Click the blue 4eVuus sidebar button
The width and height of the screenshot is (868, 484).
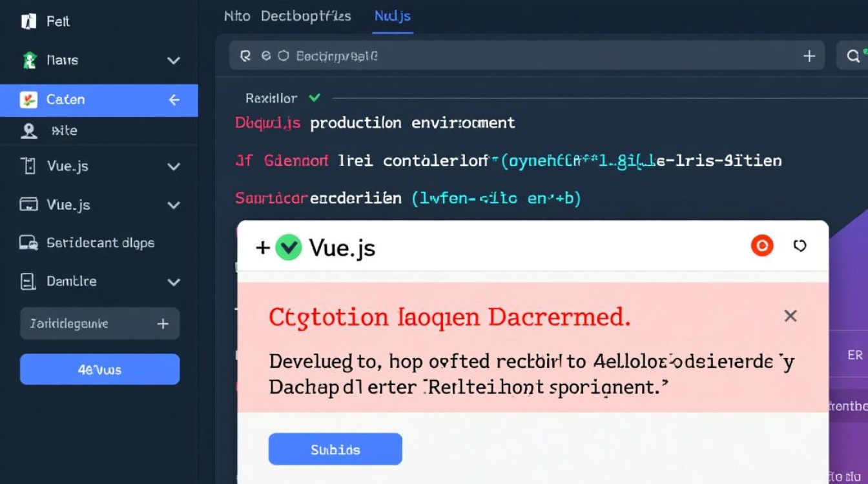pos(99,370)
